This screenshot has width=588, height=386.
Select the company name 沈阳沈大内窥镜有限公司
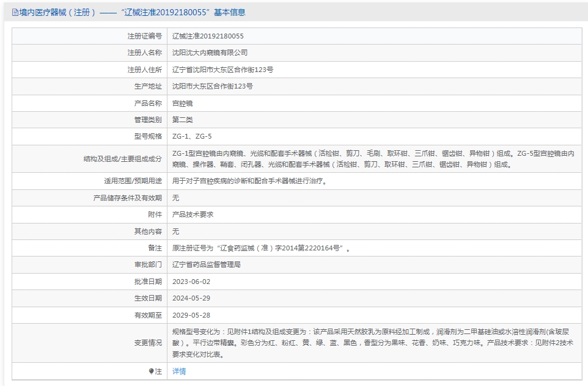210,53
